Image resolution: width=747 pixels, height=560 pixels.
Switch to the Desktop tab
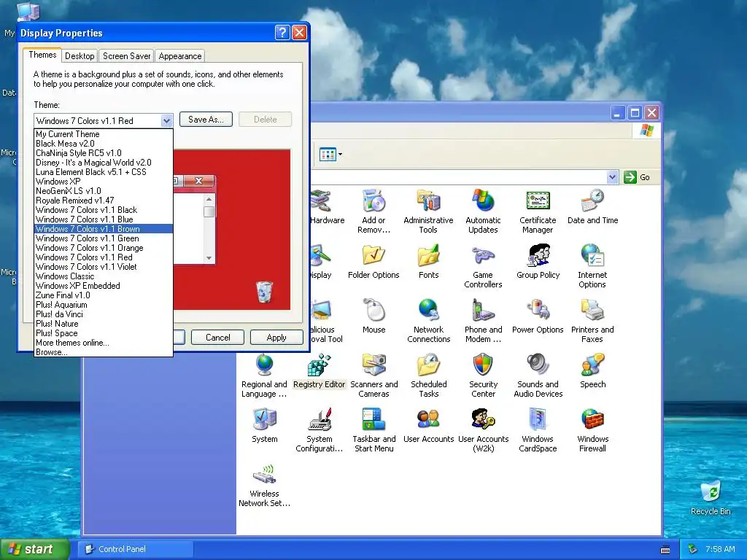(x=80, y=56)
